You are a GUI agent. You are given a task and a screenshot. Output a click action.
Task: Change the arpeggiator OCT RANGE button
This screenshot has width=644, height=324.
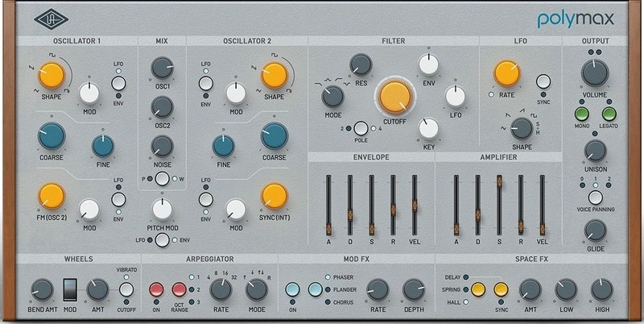[179, 289]
